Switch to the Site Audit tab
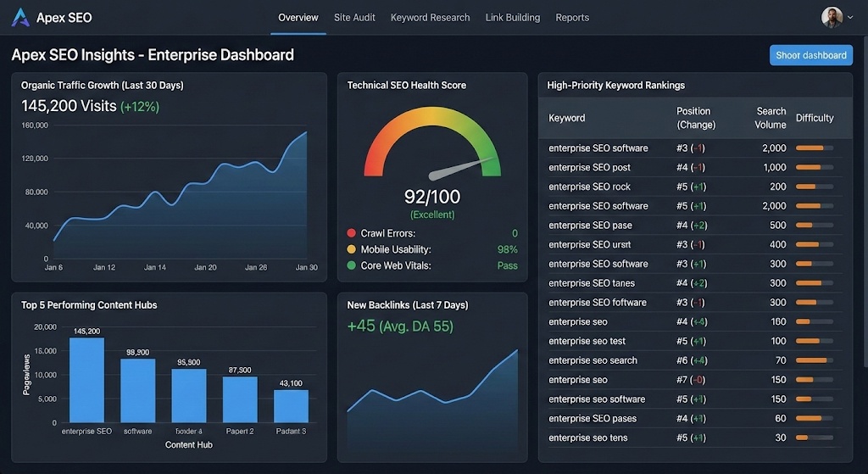868x474 pixels. point(354,17)
